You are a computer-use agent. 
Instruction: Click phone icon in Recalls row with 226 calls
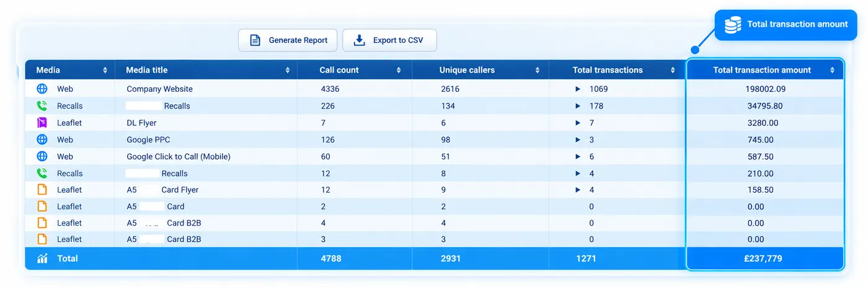click(x=42, y=106)
